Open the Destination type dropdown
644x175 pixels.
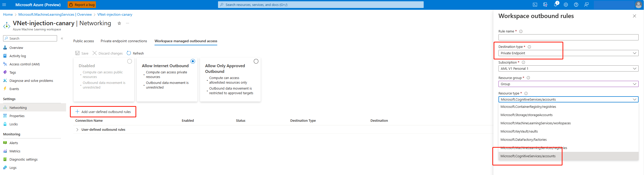[568, 53]
